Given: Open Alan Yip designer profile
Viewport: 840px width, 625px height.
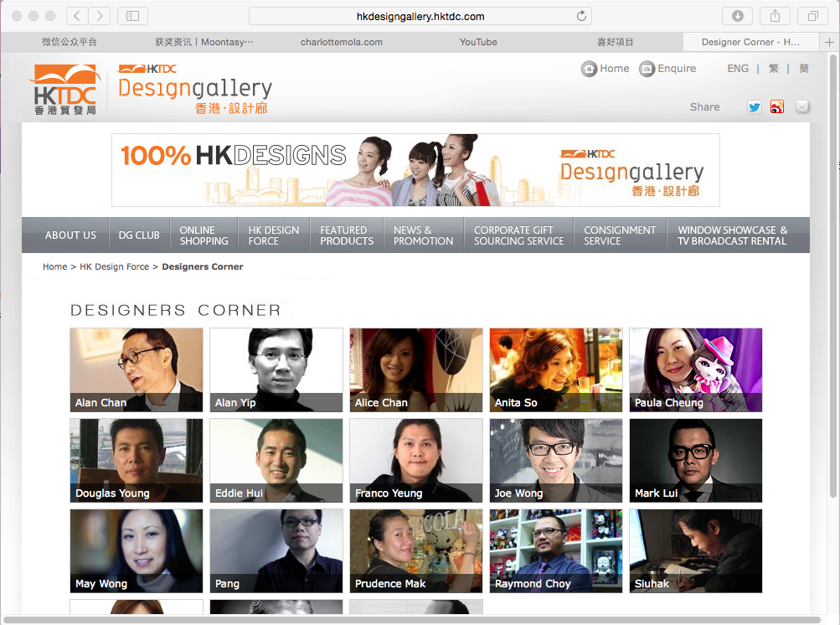Looking at the screenshot, I should pos(276,369).
